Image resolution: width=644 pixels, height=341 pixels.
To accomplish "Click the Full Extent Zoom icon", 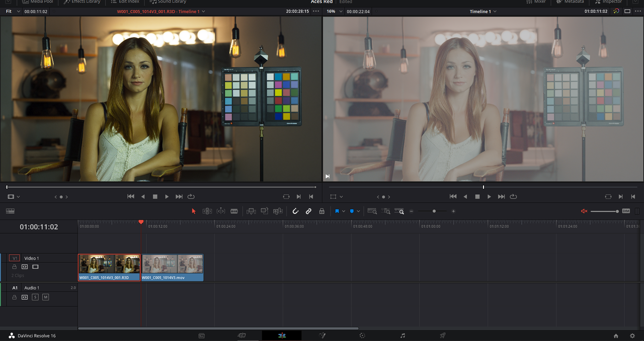I will (372, 211).
